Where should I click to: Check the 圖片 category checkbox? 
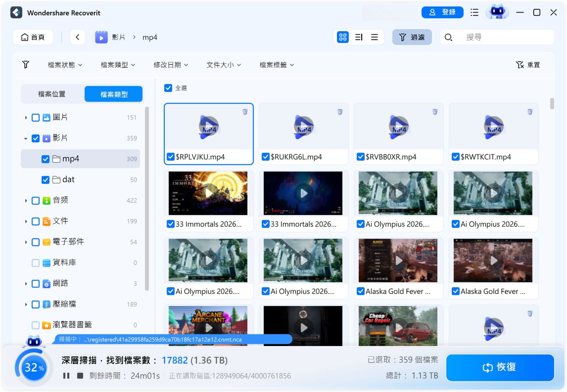click(x=35, y=118)
